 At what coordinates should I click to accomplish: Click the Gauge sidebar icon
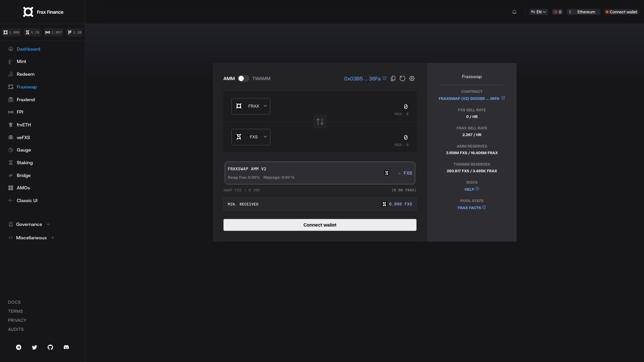(11, 150)
